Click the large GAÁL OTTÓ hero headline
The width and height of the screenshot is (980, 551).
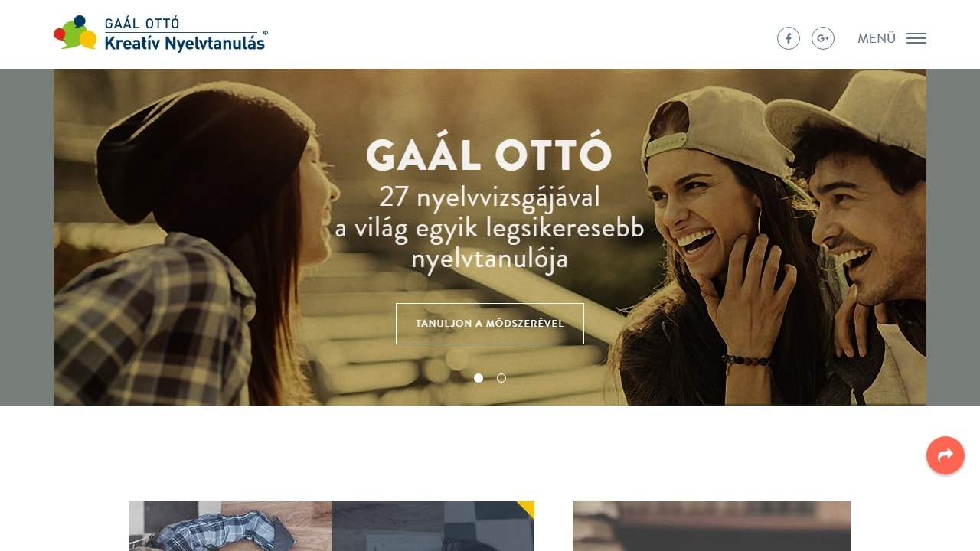pos(489,155)
